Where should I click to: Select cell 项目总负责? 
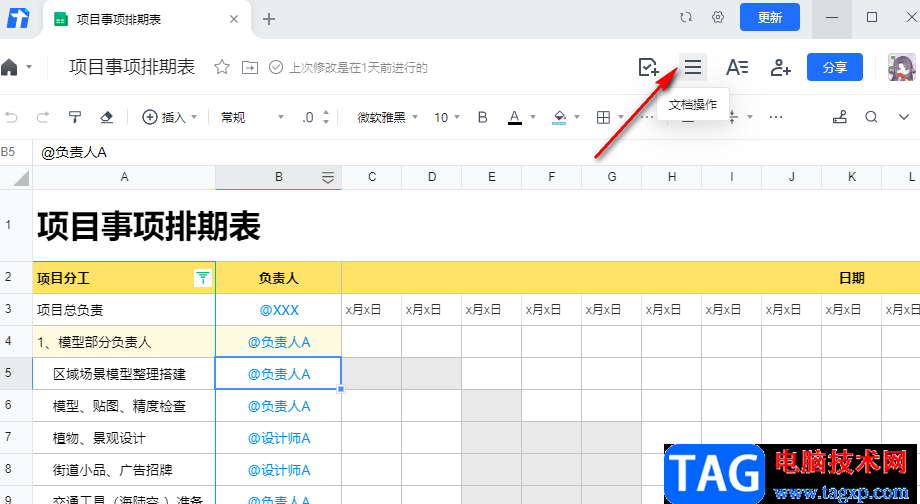tap(124, 310)
